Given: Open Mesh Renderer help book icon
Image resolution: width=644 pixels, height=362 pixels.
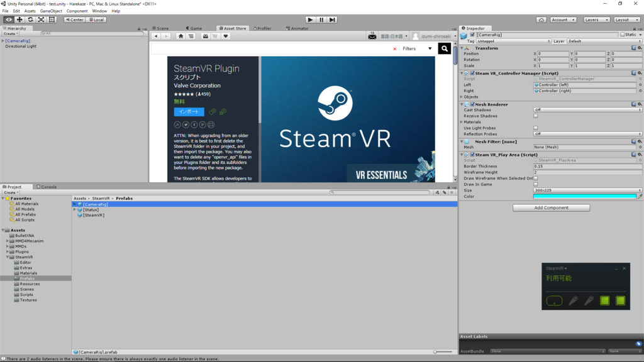Looking at the screenshot, I should (x=634, y=104).
